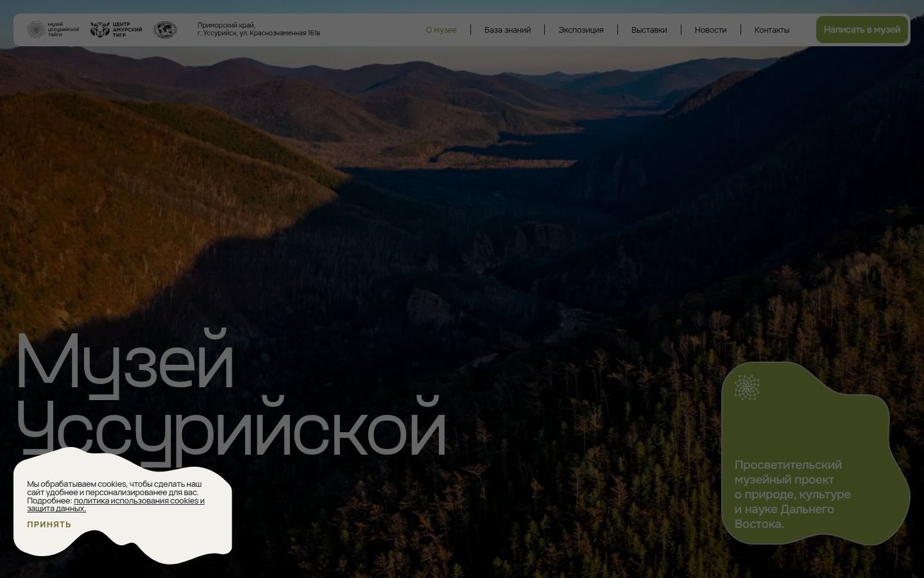This screenshot has width=924, height=578.
Task: Open the Экспозиция menu item
Action: tap(581, 30)
